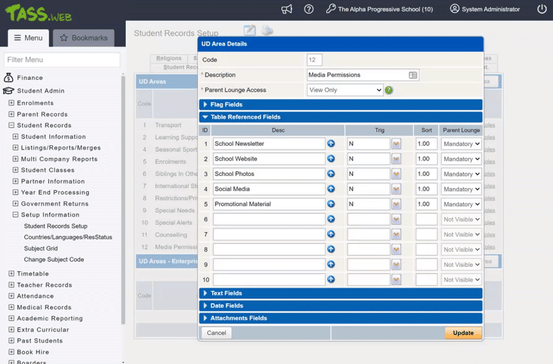Collapse the Table Referenced Fields section
The image size is (553, 364).
tap(340, 117)
